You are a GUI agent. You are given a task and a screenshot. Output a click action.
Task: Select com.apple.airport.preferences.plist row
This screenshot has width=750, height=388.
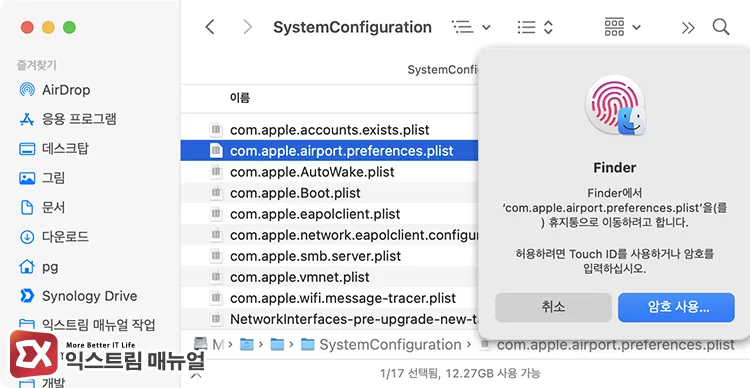[x=329, y=151]
